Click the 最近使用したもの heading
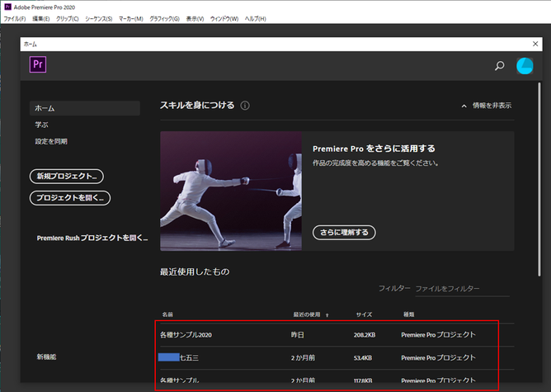Image resolution: width=551 pixels, height=392 pixels. 195,272
